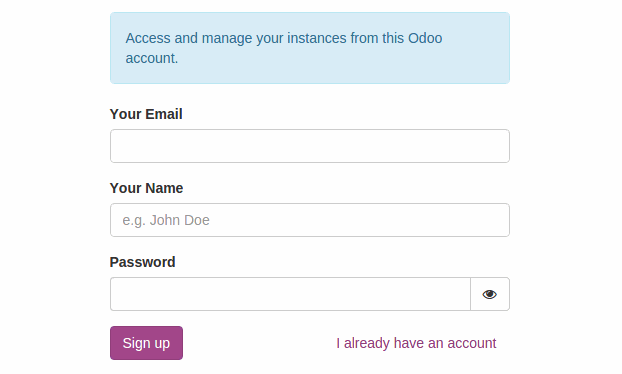Reveal typed password with eye button
This screenshot has width=622, height=374.
tap(490, 294)
